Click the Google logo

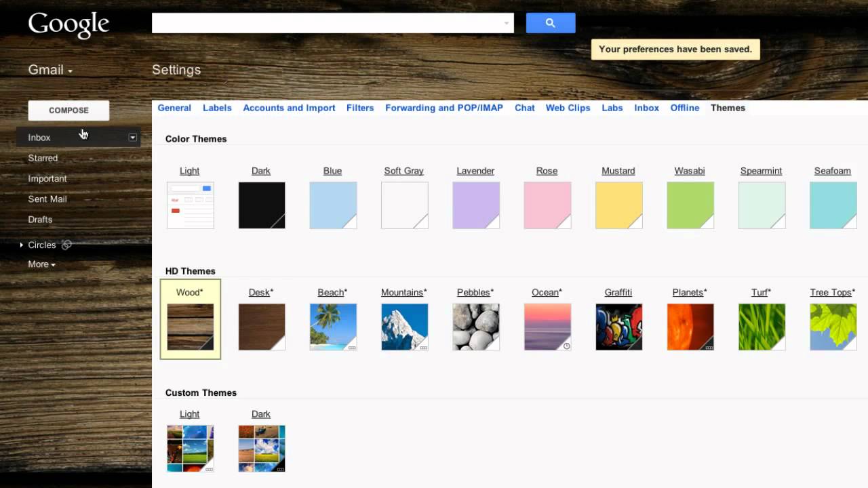[68, 24]
